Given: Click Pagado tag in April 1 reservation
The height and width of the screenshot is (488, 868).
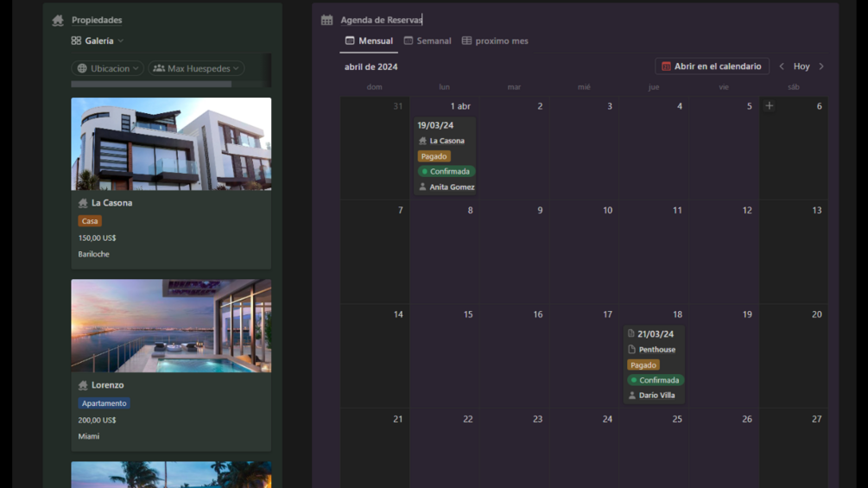Looking at the screenshot, I should [x=434, y=156].
